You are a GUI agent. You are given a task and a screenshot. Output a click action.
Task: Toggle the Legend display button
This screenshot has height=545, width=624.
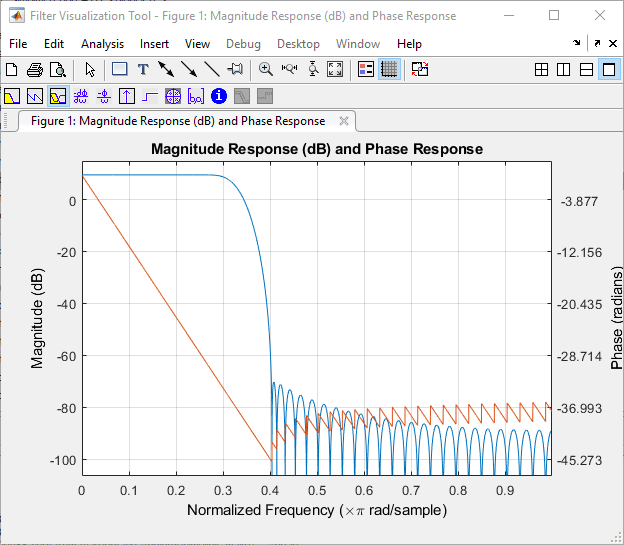click(x=365, y=70)
